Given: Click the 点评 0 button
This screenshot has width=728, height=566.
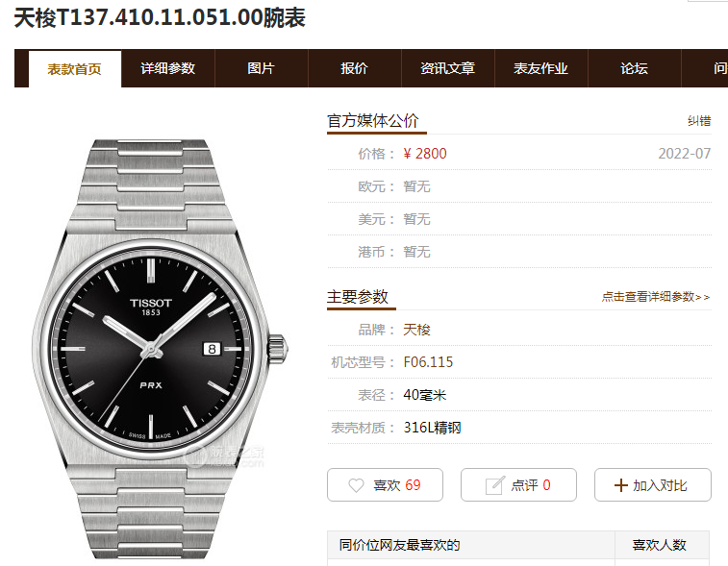Looking at the screenshot, I should point(518,485).
